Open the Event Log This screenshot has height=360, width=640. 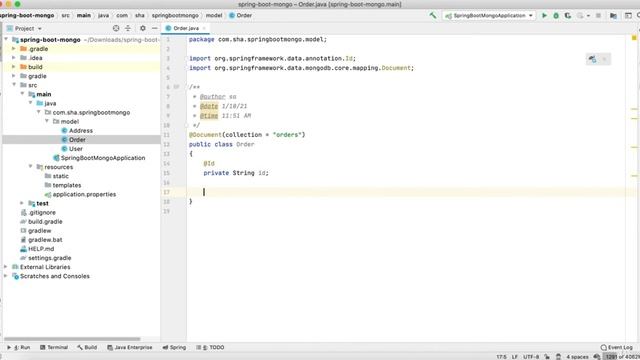pos(616,347)
